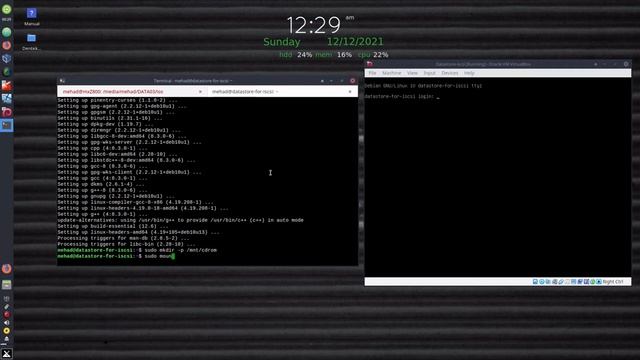
Task: Open View menu in VirtualBox window
Action: [x=412, y=73]
